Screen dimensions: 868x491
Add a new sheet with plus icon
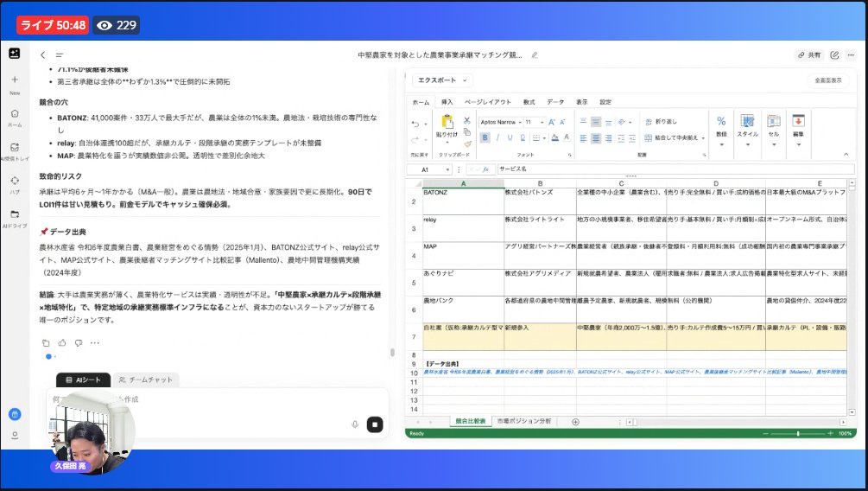(575, 422)
